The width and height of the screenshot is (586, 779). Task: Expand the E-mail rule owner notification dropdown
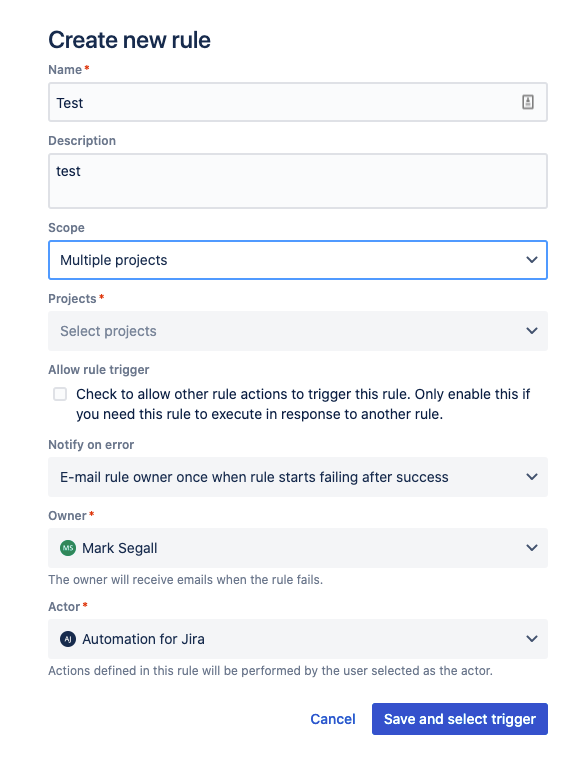[298, 477]
